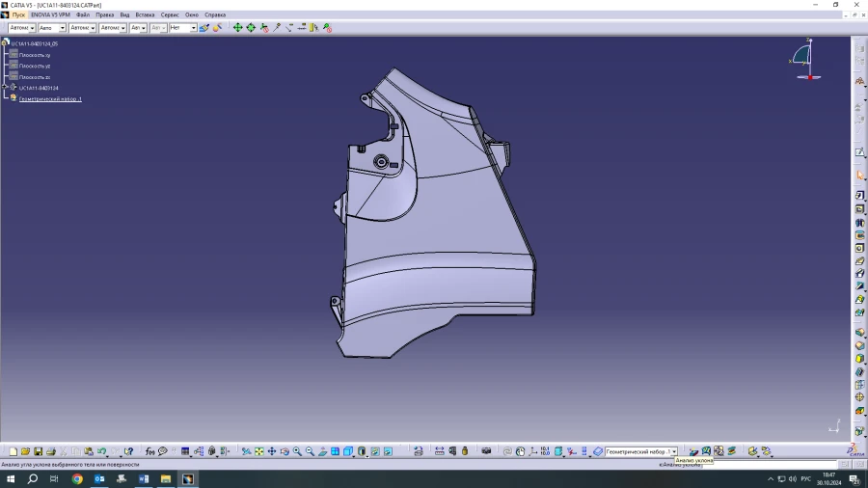Expand the UC1A11-8403124 tree node

6,88
